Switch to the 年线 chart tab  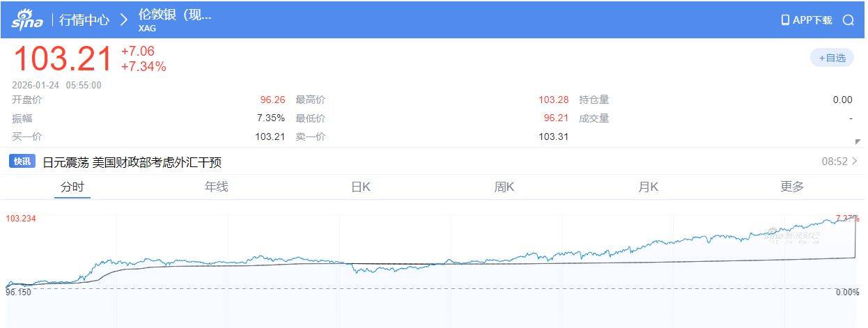point(216,187)
